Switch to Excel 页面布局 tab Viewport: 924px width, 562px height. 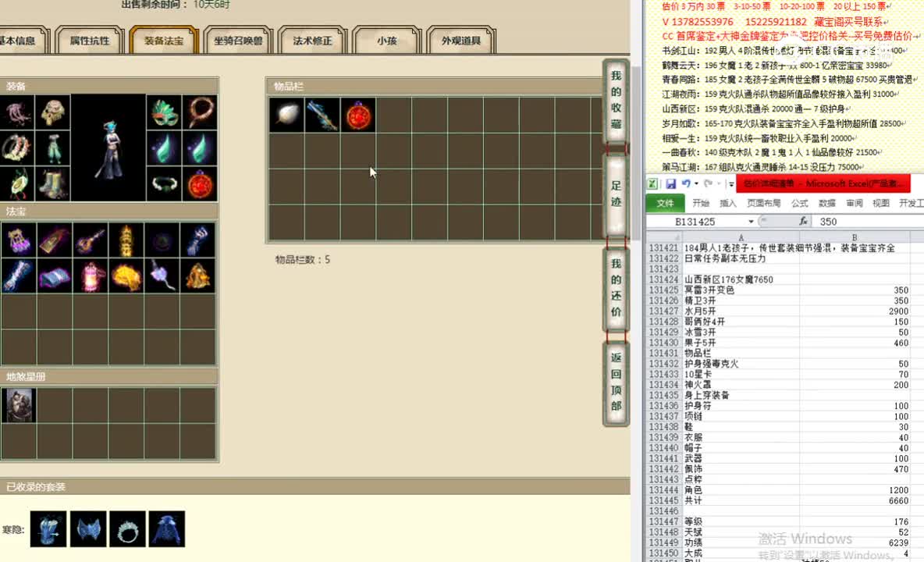[764, 203]
